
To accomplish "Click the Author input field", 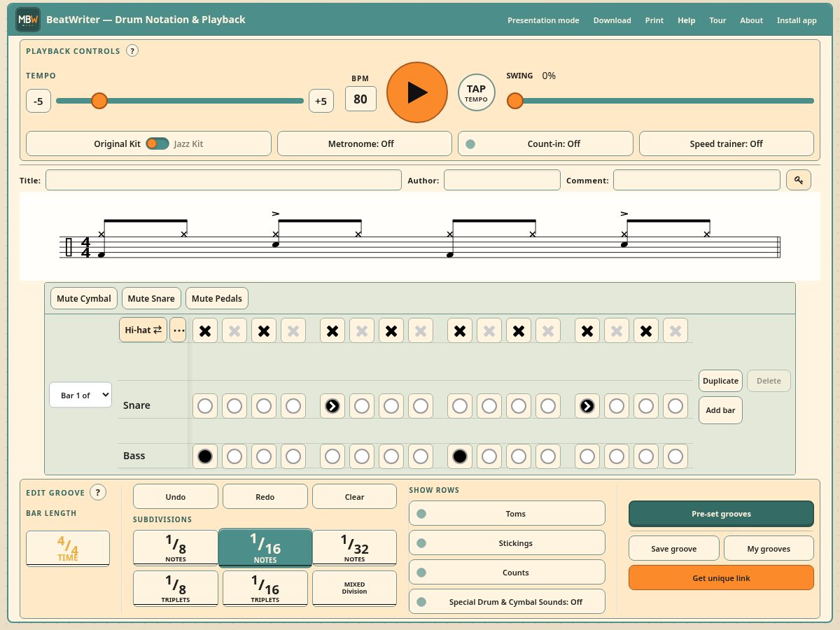I will pos(502,180).
